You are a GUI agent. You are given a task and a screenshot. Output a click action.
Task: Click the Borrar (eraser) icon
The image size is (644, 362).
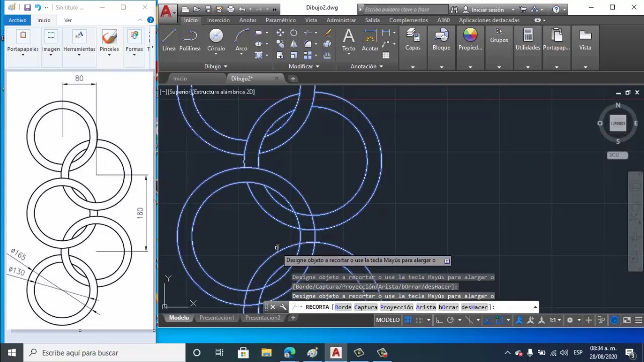327,33
